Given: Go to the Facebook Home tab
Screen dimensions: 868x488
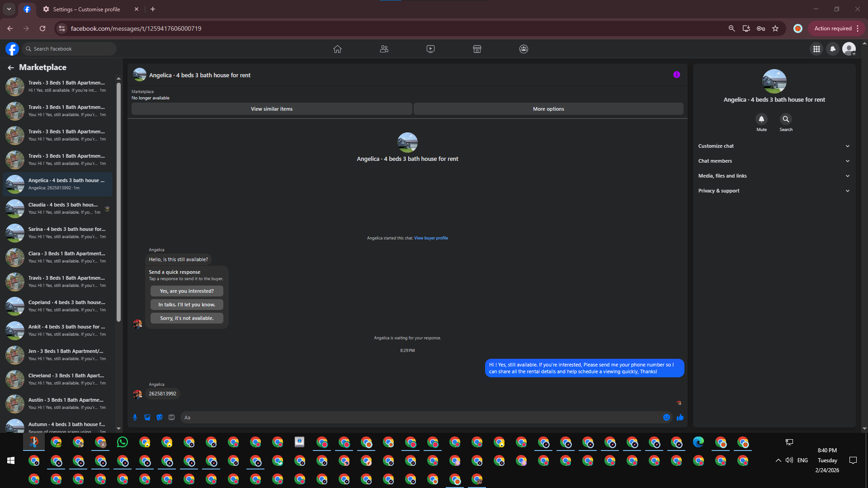Looking at the screenshot, I should click(337, 49).
